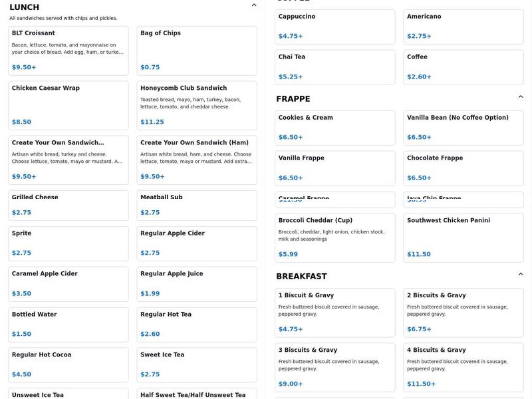Collapse the LUNCH section chevron
Viewport: 532px width, 399px height.
pos(254,5)
